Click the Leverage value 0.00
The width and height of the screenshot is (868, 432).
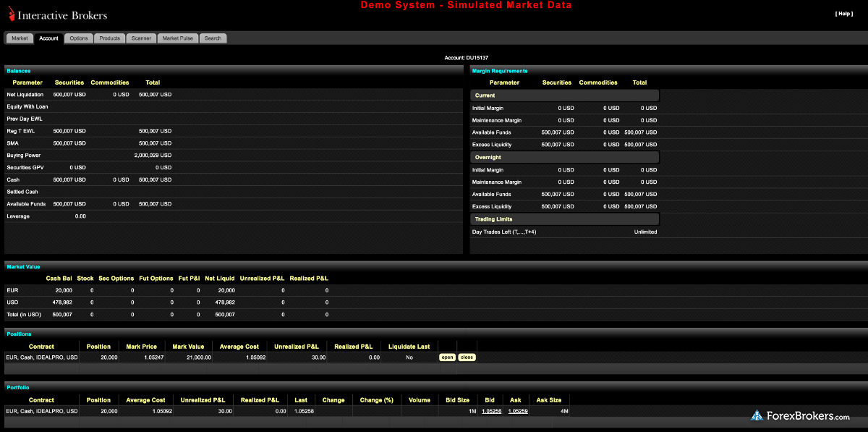pos(80,216)
